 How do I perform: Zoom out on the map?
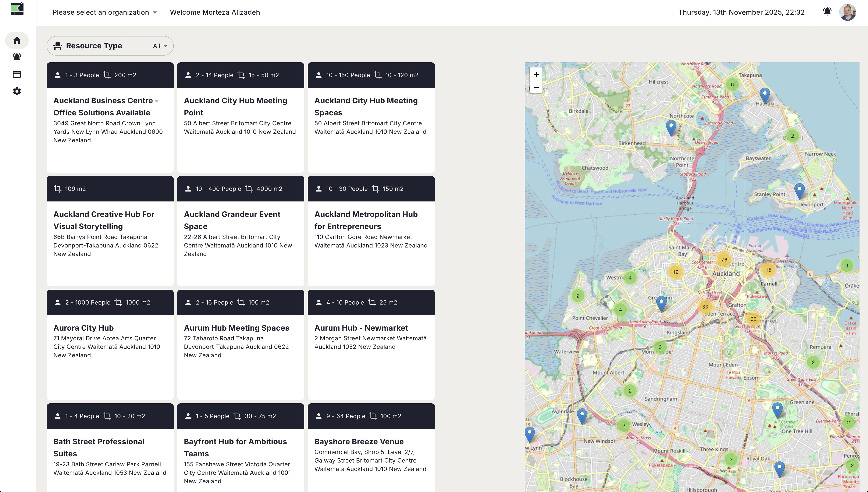pyautogui.click(x=536, y=88)
